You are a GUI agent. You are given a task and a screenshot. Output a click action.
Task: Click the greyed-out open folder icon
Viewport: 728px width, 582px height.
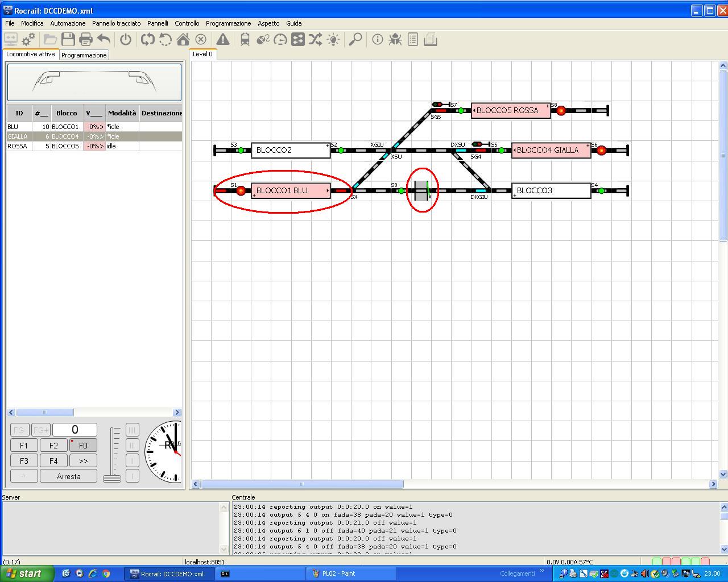[x=51, y=39]
